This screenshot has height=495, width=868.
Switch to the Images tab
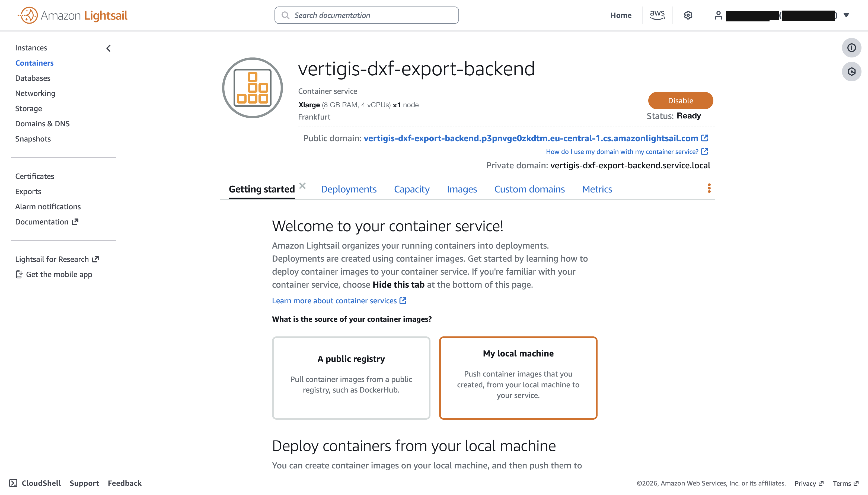tap(462, 189)
